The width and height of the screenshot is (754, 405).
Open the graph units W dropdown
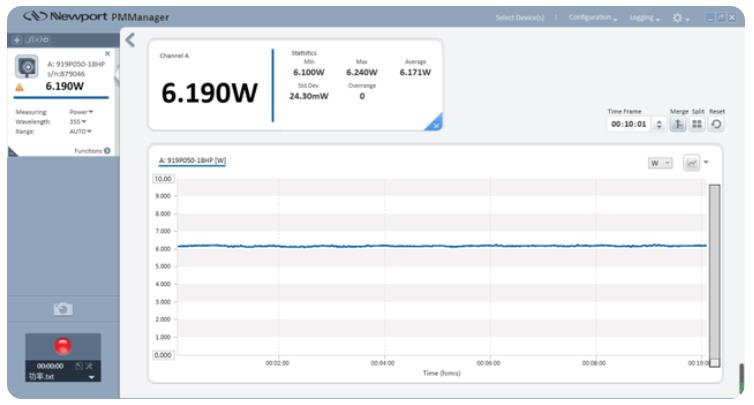[x=659, y=161]
